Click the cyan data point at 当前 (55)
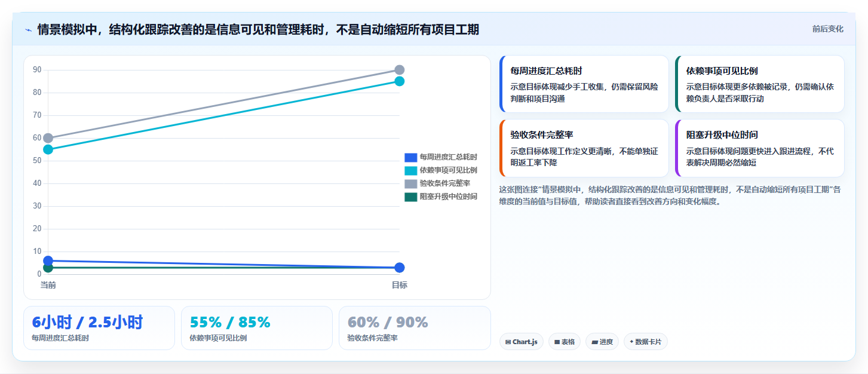868x374 pixels. click(48, 149)
